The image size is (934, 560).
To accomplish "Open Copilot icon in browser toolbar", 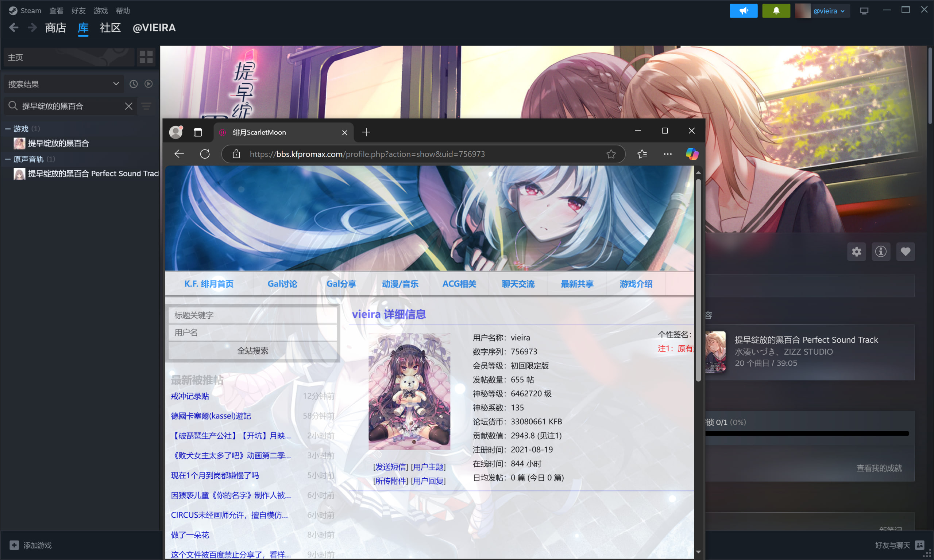I will pyautogui.click(x=692, y=154).
